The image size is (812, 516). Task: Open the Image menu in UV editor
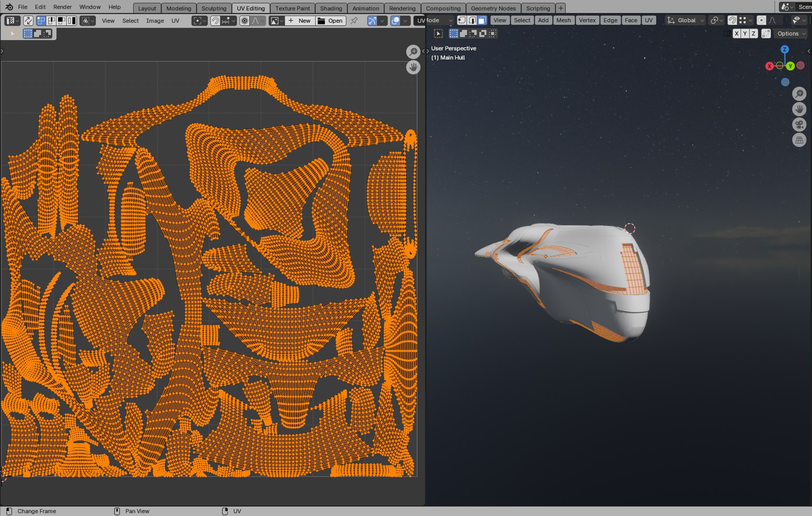point(155,21)
